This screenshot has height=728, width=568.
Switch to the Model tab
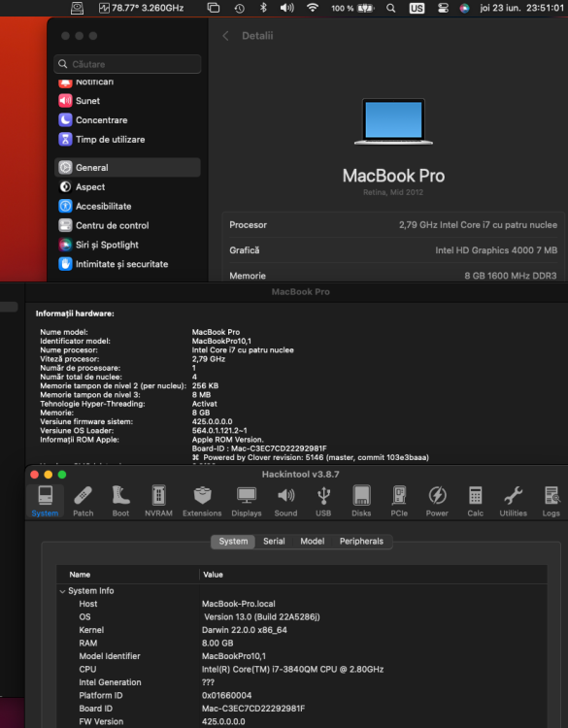point(312,542)
